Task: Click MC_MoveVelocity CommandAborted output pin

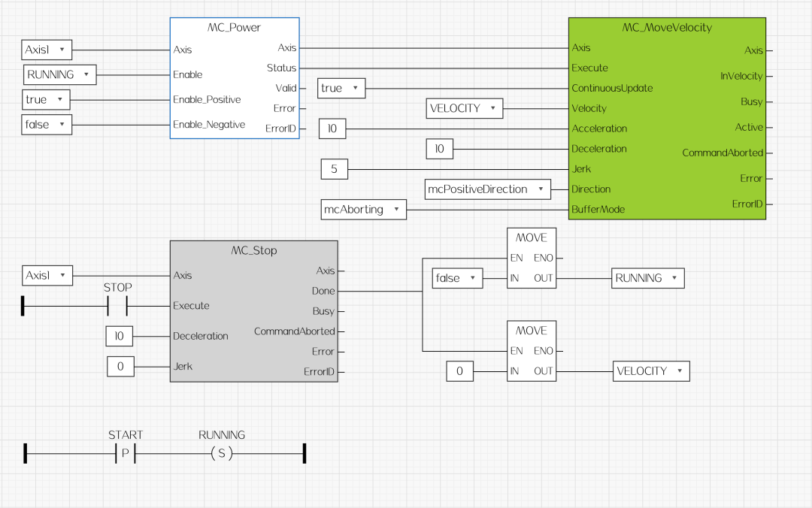Action: (x=723, y=153)
